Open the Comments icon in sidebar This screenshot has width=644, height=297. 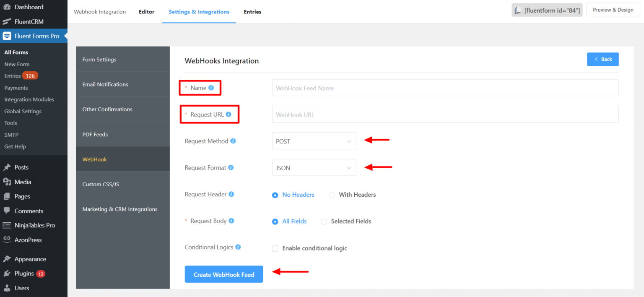point(8,211)
